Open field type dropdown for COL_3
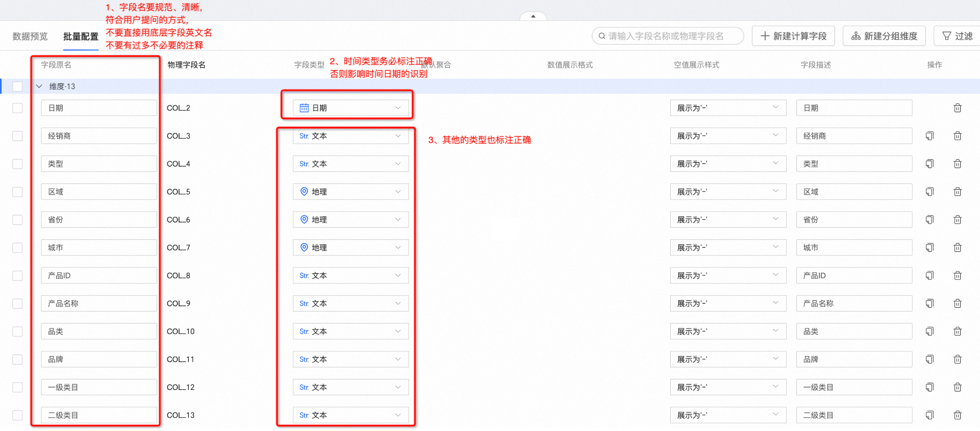The width and height of the screenshot is (980, 431). pyautogui.click(x=351, y=136)
